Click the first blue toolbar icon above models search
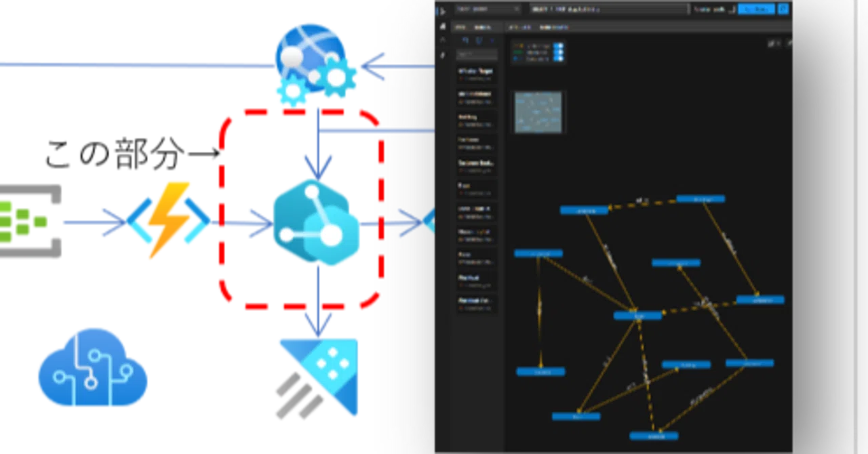The height and width of the screenshot is (454, 868). pyautogui.click(x=467, y=41)
